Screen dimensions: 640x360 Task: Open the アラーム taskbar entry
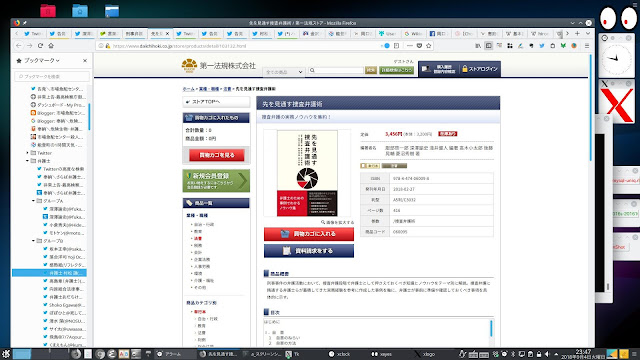169,354
